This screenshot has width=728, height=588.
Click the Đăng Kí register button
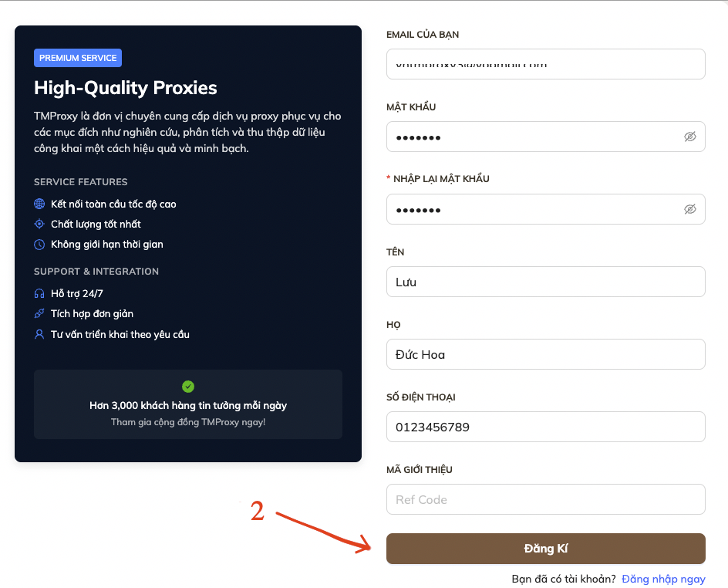click(545, 549)
